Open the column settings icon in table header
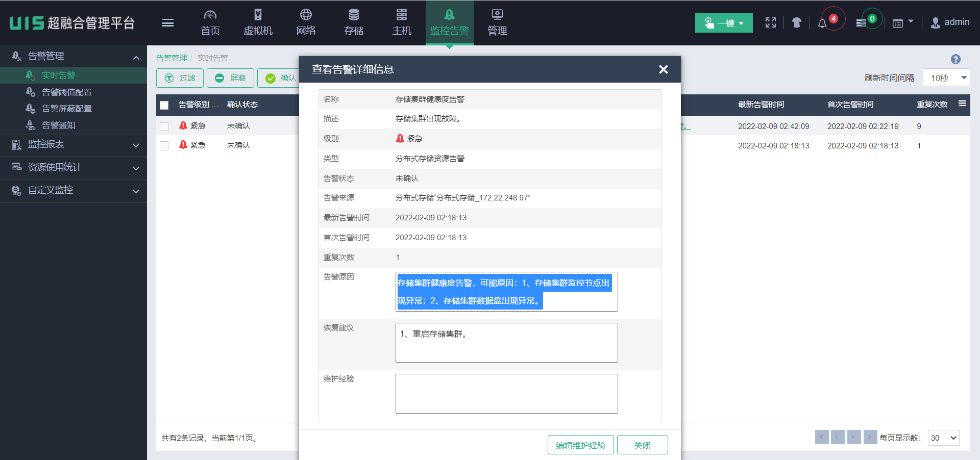Image resolution: width=980 pixels, height=460 pixels. pyautogui.click(x=962, y=104)
